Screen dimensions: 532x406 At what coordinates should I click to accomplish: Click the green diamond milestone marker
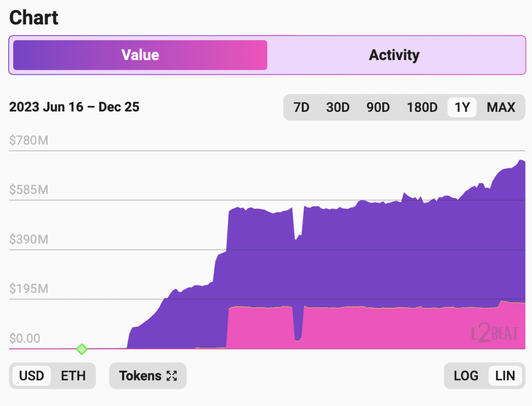point(82,349)
